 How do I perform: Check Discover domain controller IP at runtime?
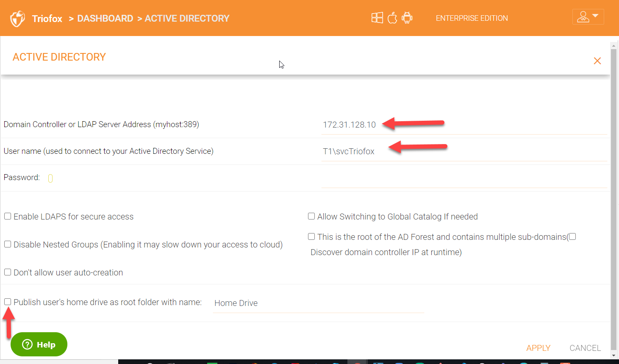point(572,236)
